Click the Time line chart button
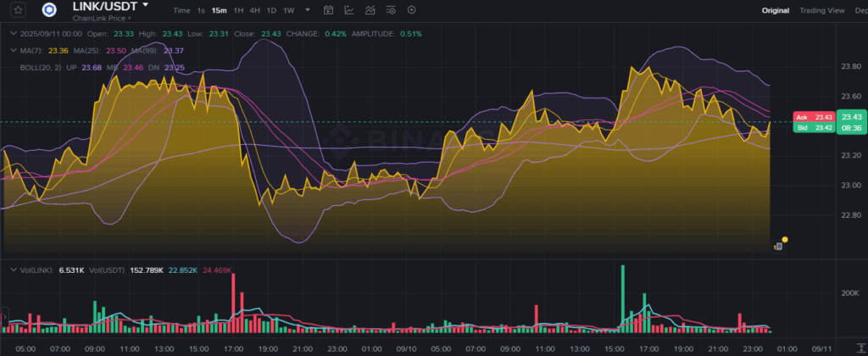This screenshot has width=868, height=356. tap(181, 10)
